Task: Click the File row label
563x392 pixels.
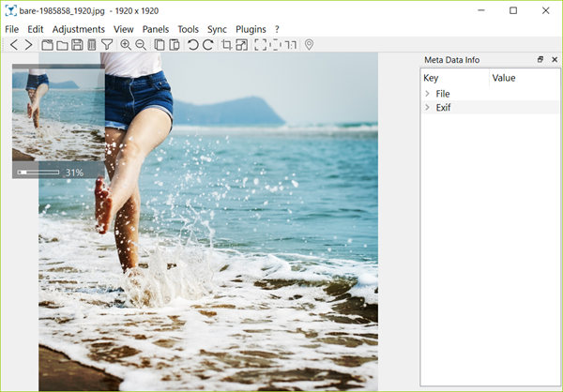Action: 443,94
